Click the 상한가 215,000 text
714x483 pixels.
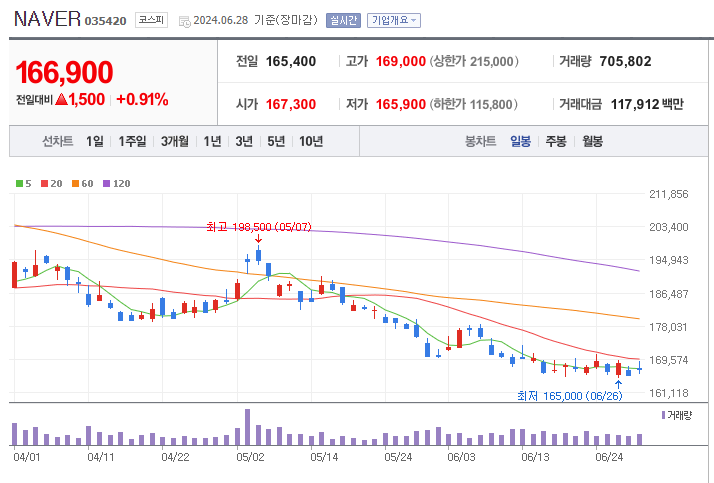coord(474,61)
